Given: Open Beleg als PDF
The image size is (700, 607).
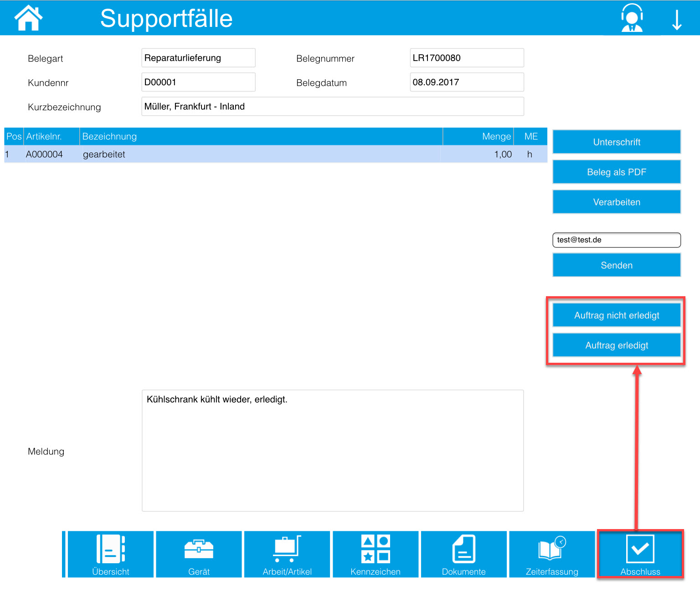Looking at the screenshot, I should click(616, 172).
